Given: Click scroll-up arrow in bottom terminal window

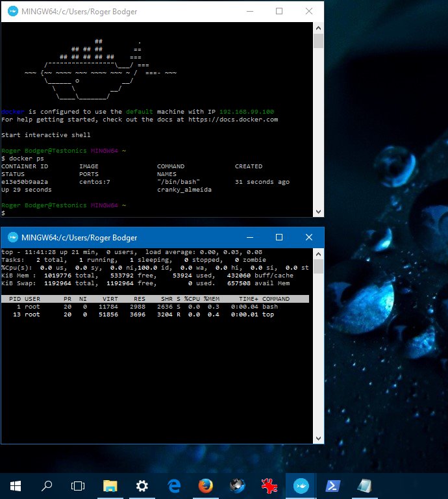Looking at the screenshot, I should [318, 254].
